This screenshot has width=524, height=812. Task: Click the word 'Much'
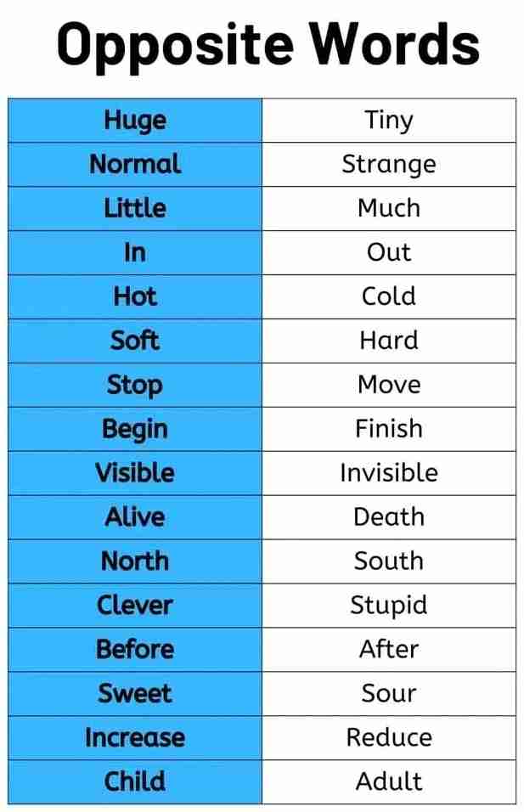389,208
